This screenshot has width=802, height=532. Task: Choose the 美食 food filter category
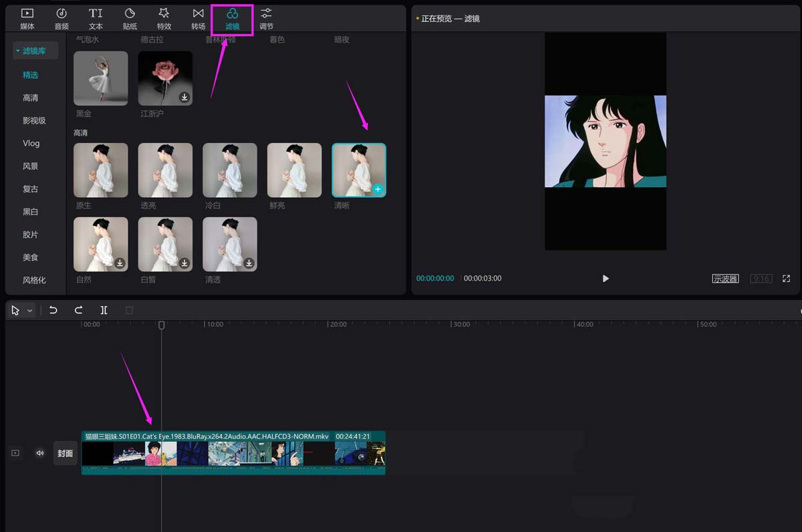point(31,257)
